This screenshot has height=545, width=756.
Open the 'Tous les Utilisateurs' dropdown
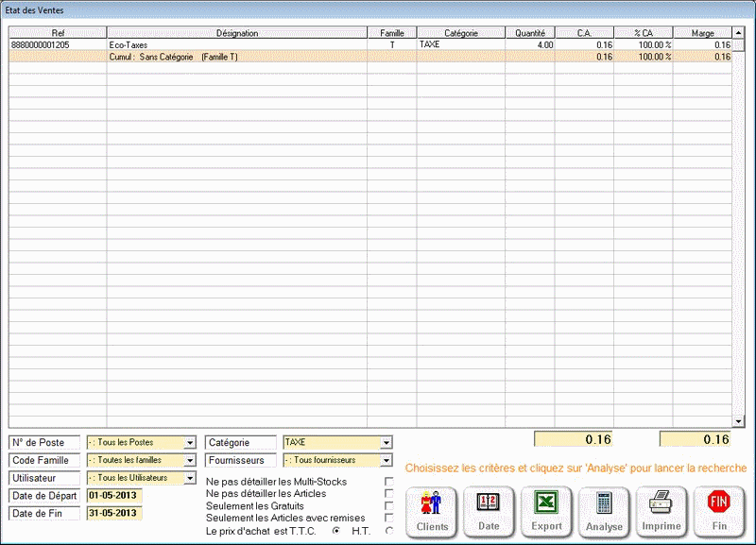[x=191, y=478]
